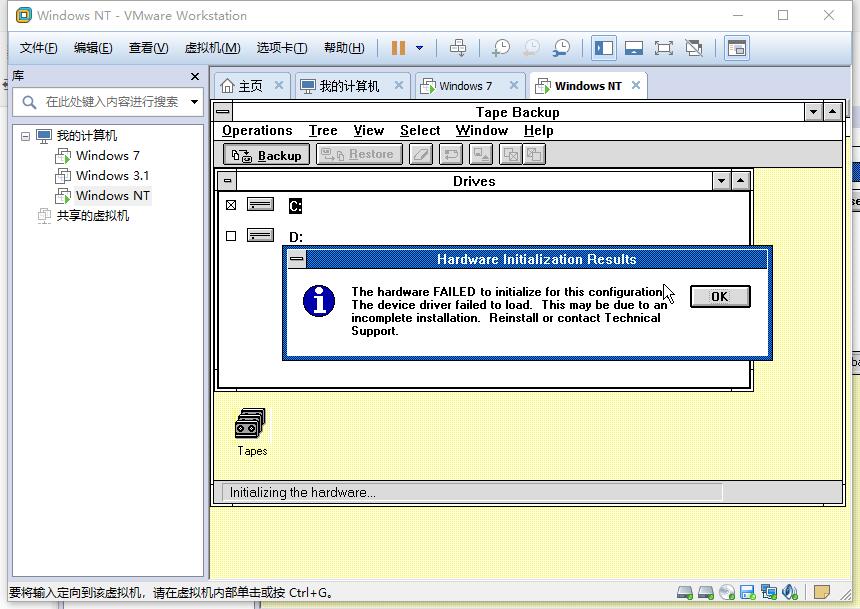This screenshot has height=609, width=860.
Task: Close the Windows 7 tab
Action: tap(514, 85)
